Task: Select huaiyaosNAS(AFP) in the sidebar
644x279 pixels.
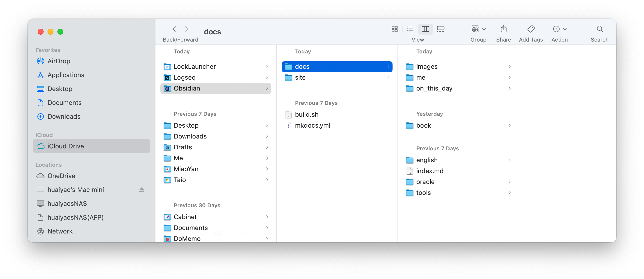Action: 91,218
